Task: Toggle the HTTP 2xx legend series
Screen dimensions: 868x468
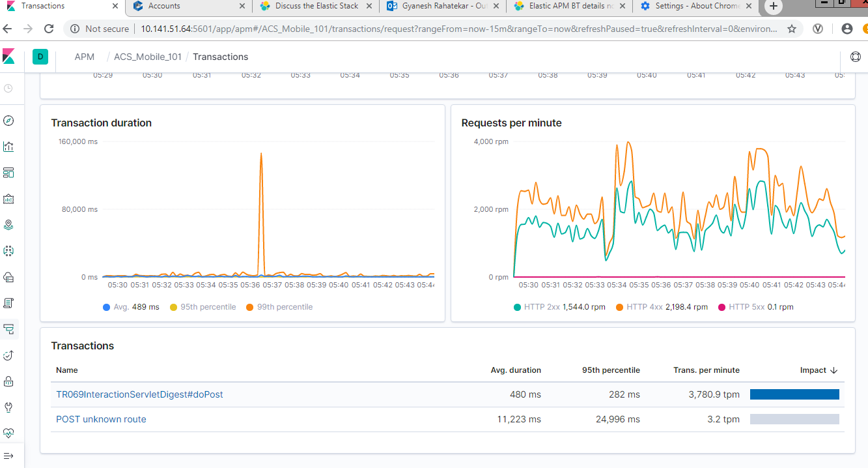Action: click(559, 307)
